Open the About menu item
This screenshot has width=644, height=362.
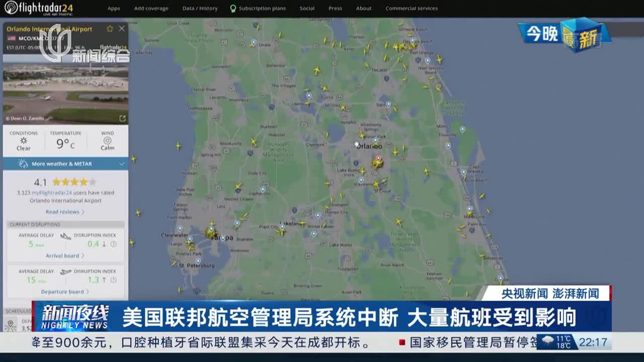(x=364, y=8)
